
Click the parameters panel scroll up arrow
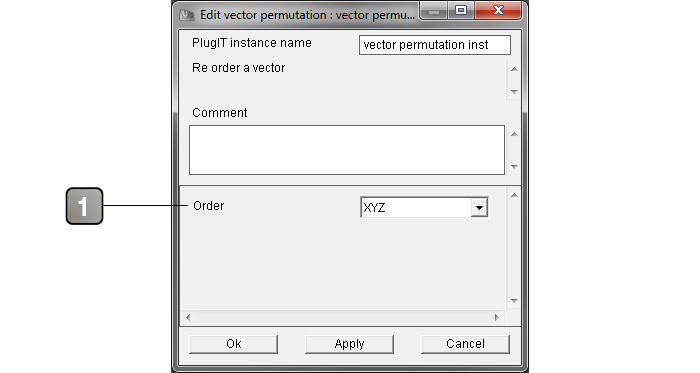tap(514, 195)
